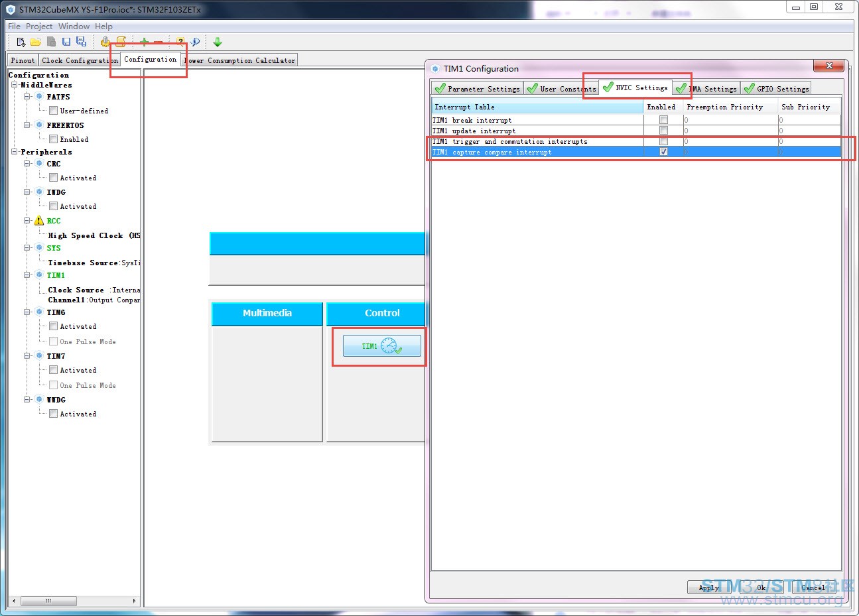This screenshot has width=859, height=616.
Task: Click the blue info bubble icon
Action: tap(195, 42)
